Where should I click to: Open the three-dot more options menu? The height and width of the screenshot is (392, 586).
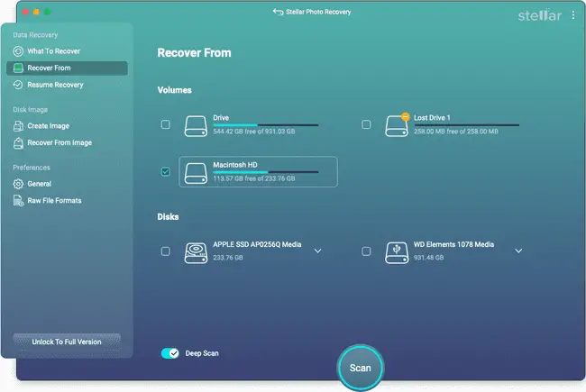(572, 15)
